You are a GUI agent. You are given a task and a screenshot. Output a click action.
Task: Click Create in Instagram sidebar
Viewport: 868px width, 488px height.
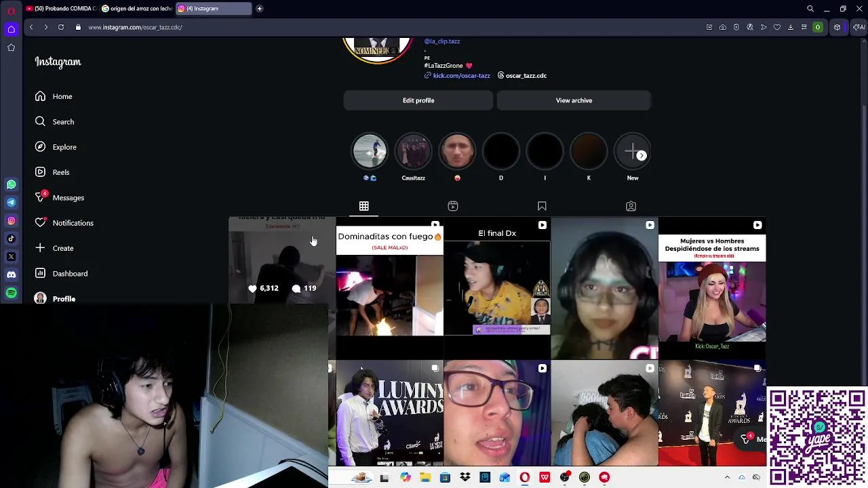point(55,248)
